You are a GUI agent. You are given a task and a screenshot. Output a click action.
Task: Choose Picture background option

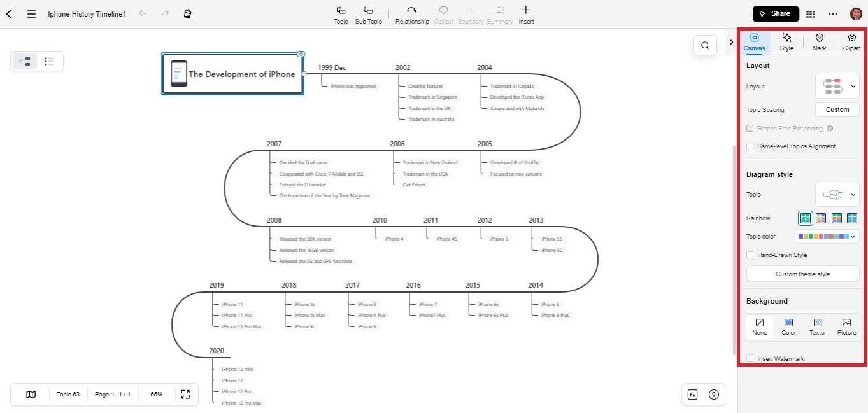click(846, 327)
